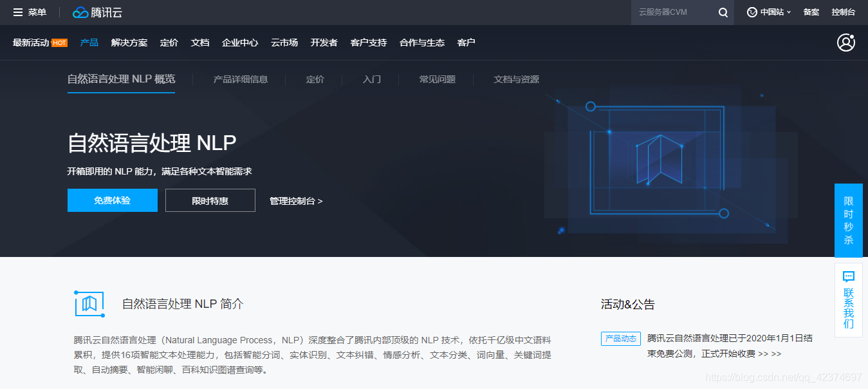Open the 合作与生态 menu
868x389 pixels.
click(x=422, y=43)
